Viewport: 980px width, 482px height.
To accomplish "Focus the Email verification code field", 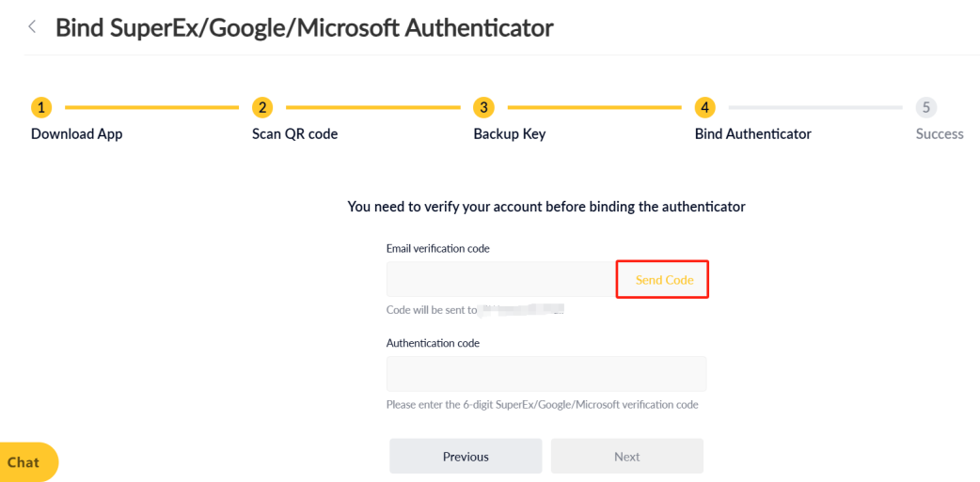I will point(502,279).
